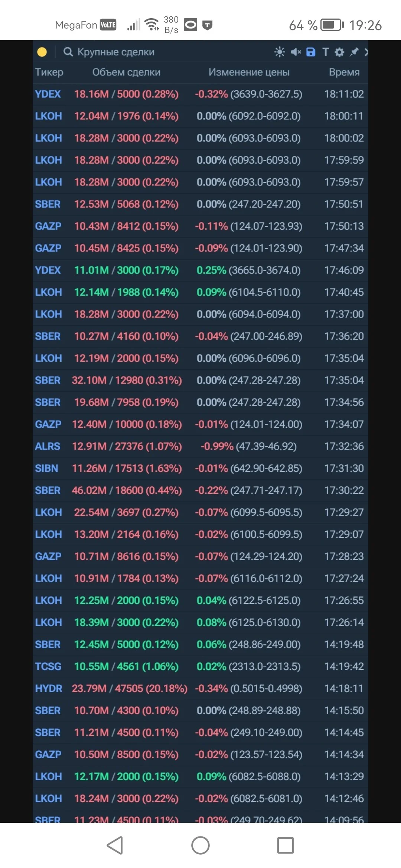Click price change -0.22% (247.71-247.17)

click(x=248, y=490)
